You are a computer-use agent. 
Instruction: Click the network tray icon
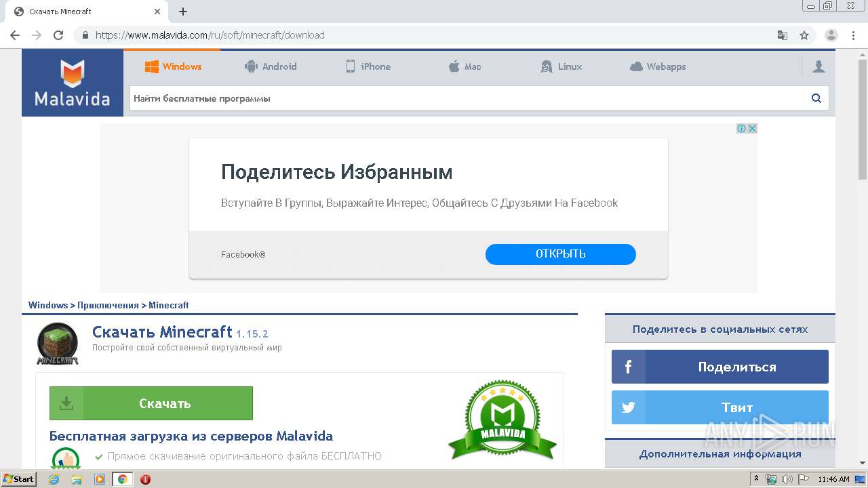tap(771, 479)
